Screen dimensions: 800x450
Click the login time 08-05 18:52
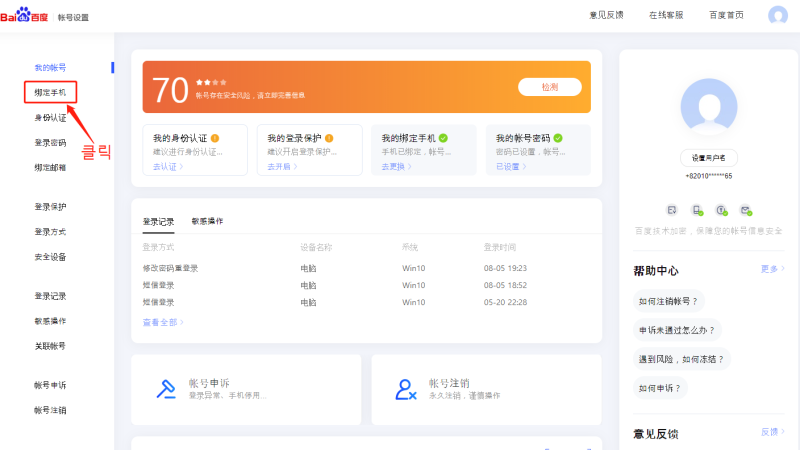pyautogui.click(x=505, y=285)
